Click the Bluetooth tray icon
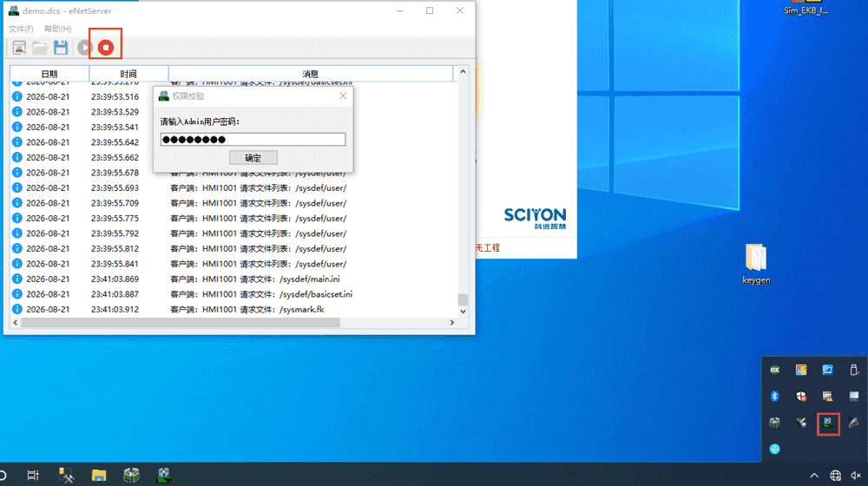This screenshot has height=486, width=868. pyautogui.click(x=774, y=397)
